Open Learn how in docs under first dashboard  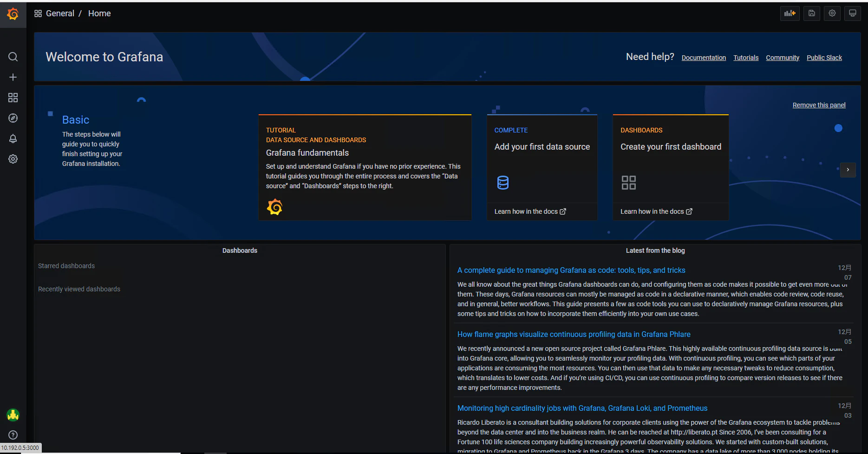pyautogui.click(x=656, y=211)
